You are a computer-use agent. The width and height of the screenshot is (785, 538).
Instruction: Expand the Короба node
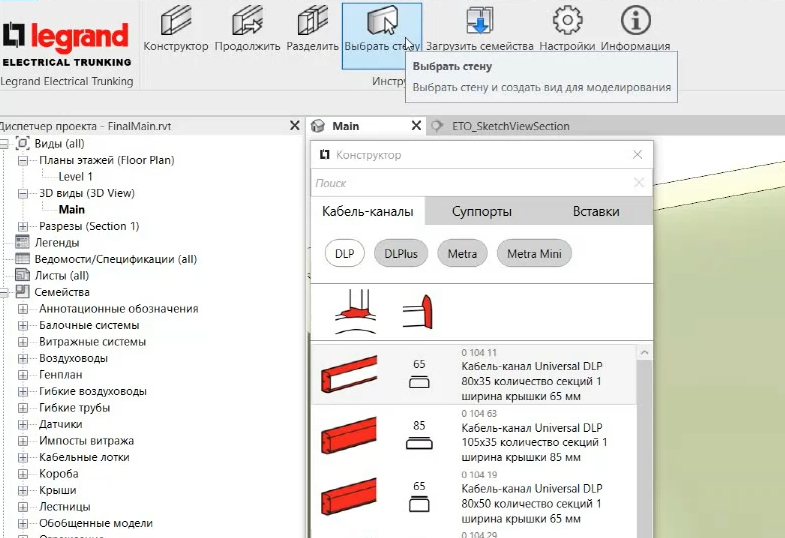pyautogui.click(x=23, y=474)
